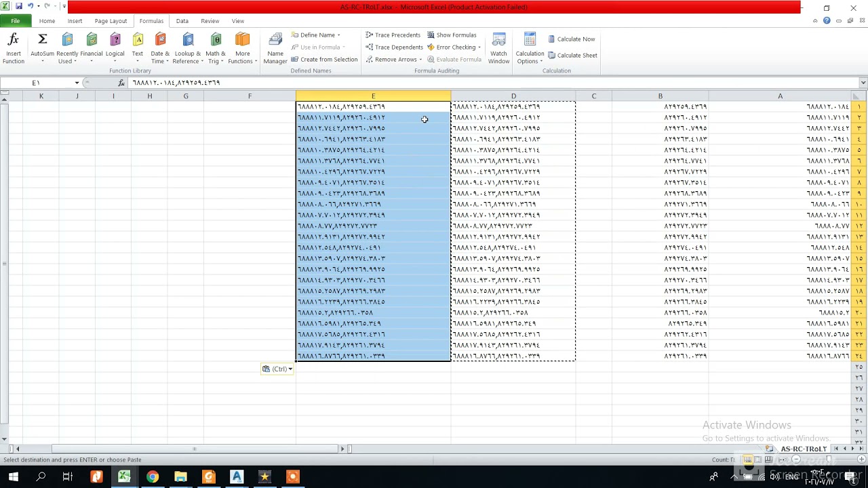Click the zoom slider handle
868x488 pixels.
829,460
